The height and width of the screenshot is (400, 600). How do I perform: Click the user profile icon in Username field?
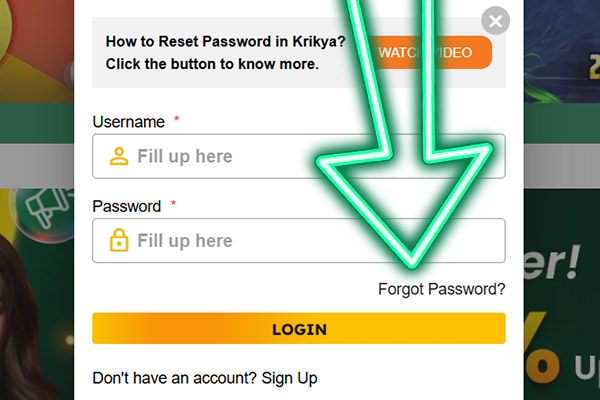coord(119,156)
